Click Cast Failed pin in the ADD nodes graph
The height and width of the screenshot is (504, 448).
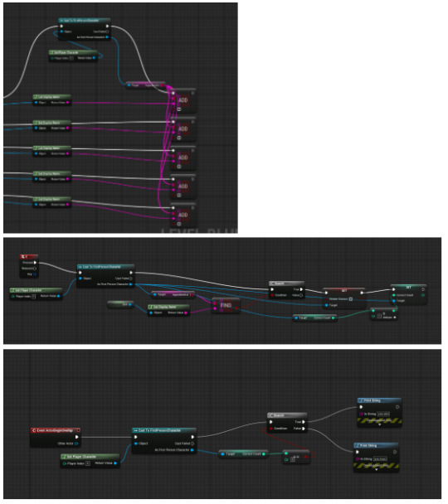pos(107,31)
